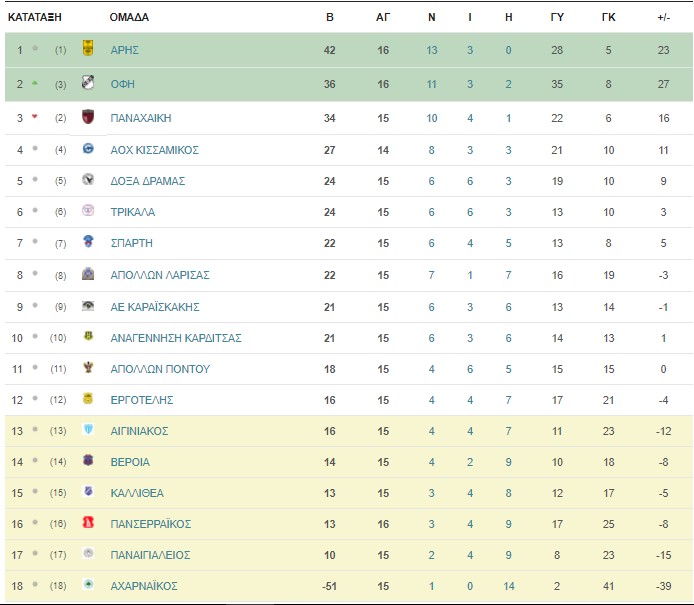
Task: Click the red down arrow beside ΠΑΝΑΧΑΙΚΗ
Action: click(x=35, y=117)
